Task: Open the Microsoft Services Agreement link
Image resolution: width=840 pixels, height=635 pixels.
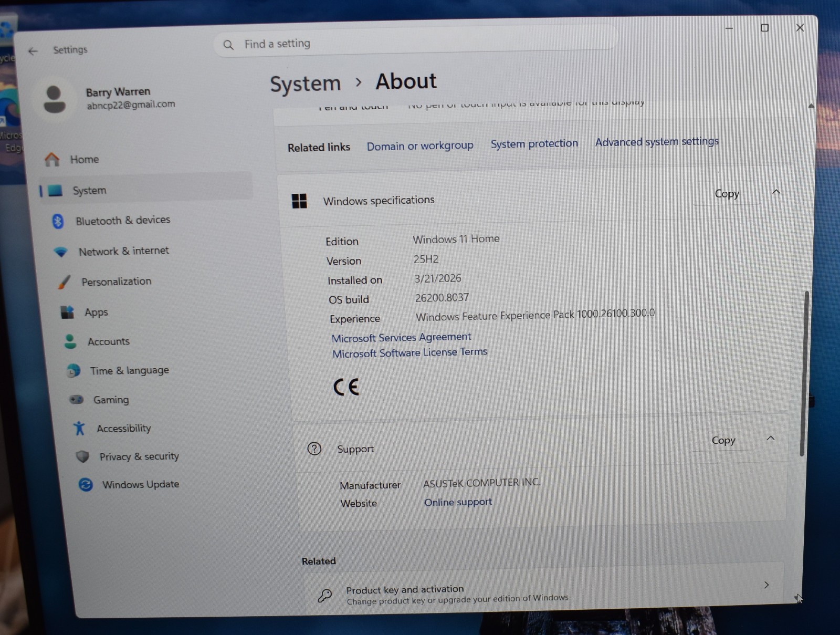Action: point(401,337)
